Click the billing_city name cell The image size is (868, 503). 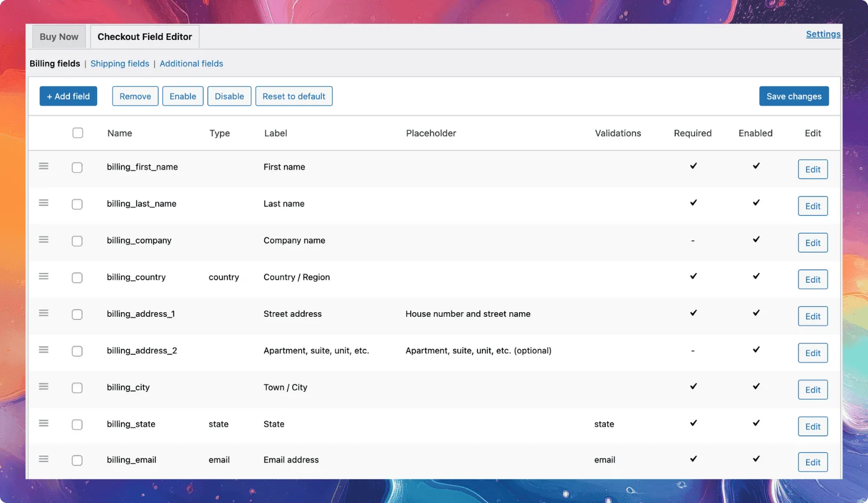(x=128, y=387)
